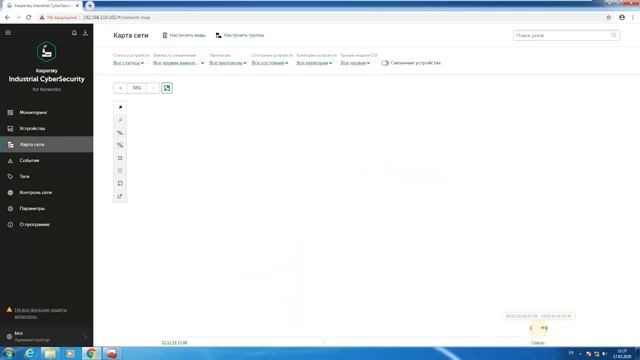Go to Контроль сети
The width and height of the screenshot is (640, 360).
[x=36, y=192]
